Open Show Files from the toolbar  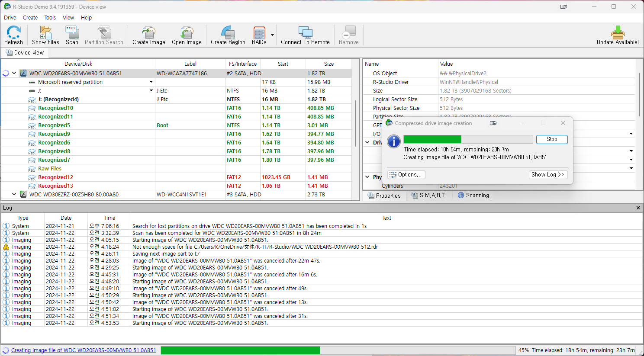[45, 35]
